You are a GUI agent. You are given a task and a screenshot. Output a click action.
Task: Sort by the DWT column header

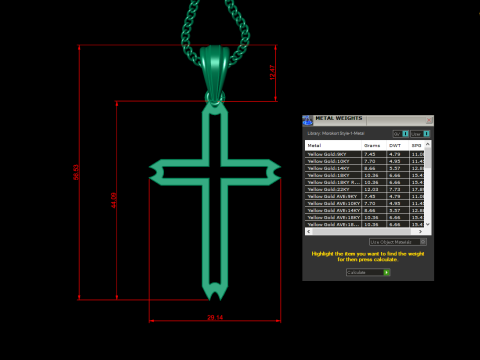(x=398, y=145)
